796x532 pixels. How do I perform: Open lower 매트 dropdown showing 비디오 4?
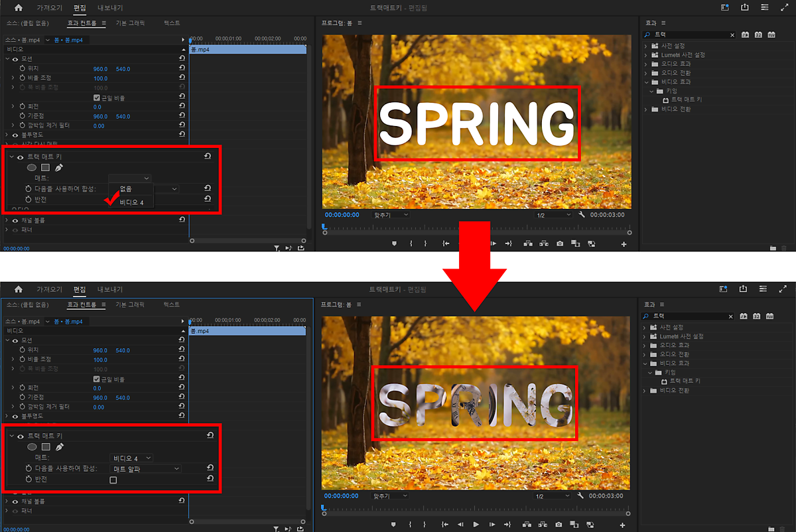131,458
